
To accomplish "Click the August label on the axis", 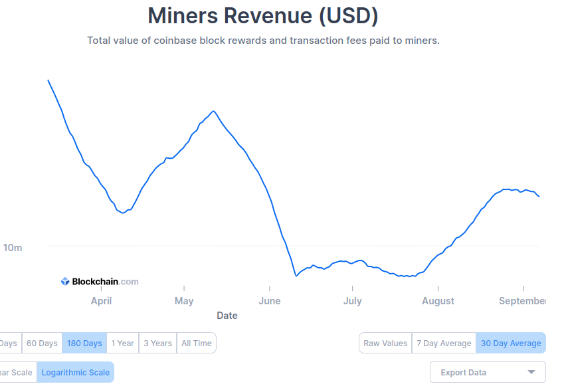I will [x=438, y=301].
